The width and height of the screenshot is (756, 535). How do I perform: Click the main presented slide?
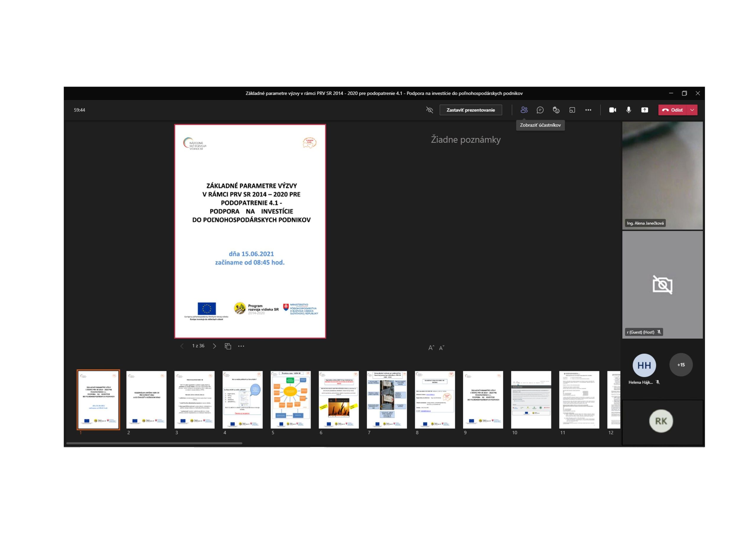[250, 231]
